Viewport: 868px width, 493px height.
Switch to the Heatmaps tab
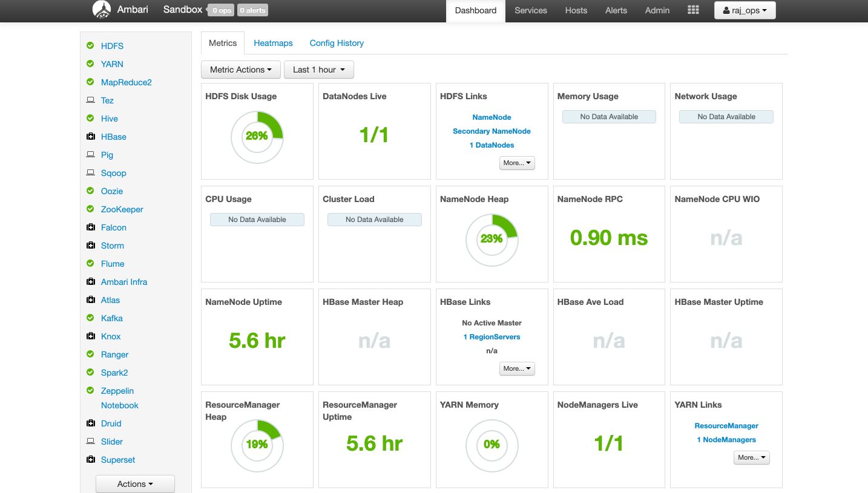[273, 43]
